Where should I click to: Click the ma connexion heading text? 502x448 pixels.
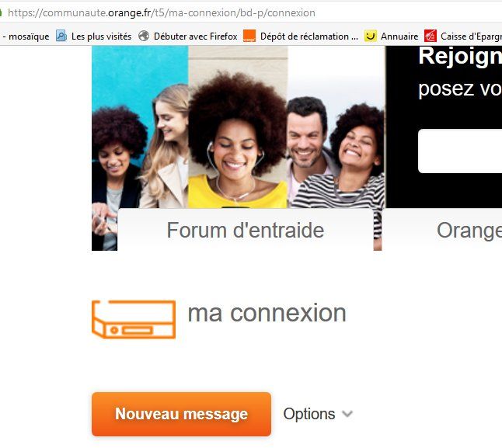point(267,313)
